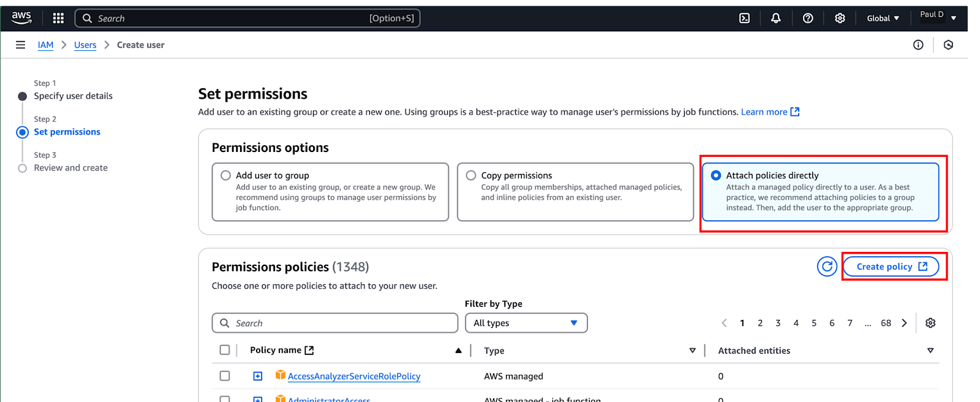Click the AccessAnalyzerServiceRolePolicy cube icon
The width and height of the screenshot is (980, 402).
pos(281,375)
